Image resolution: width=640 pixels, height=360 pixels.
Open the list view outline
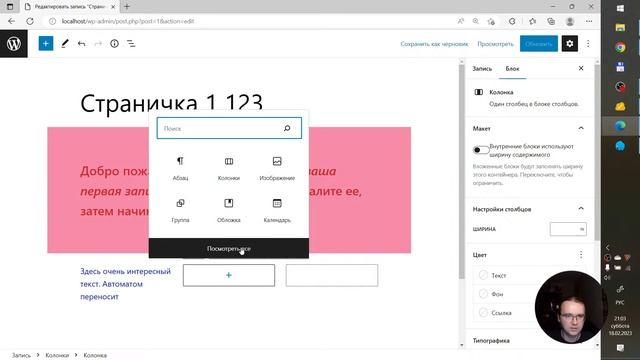point(131,44)
